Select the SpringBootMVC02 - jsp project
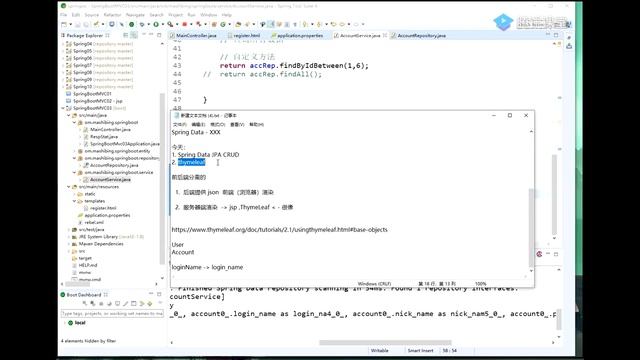This screenshot has width=640, height=360. click(x=97, y=101)
